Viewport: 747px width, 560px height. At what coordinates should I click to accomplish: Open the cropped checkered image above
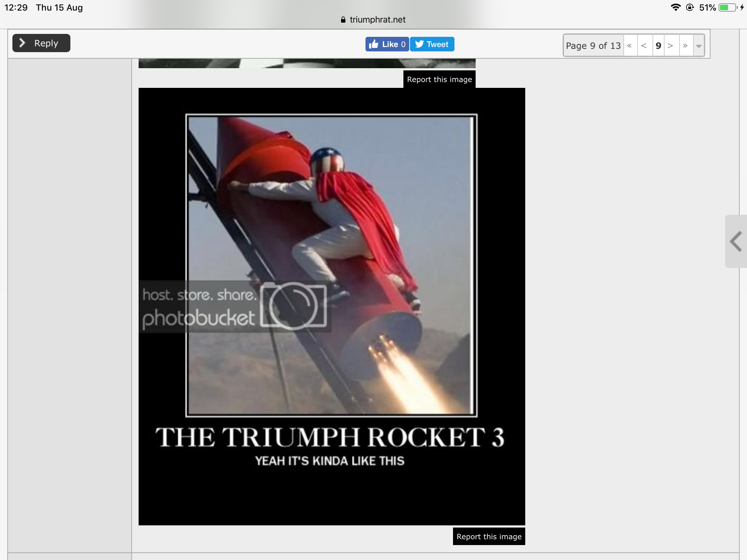307,63
